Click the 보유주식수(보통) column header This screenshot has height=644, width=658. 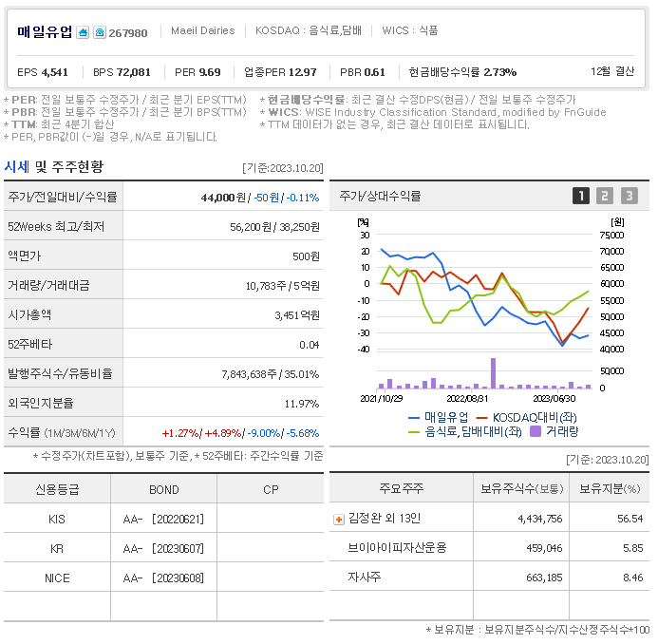point(521,488)
